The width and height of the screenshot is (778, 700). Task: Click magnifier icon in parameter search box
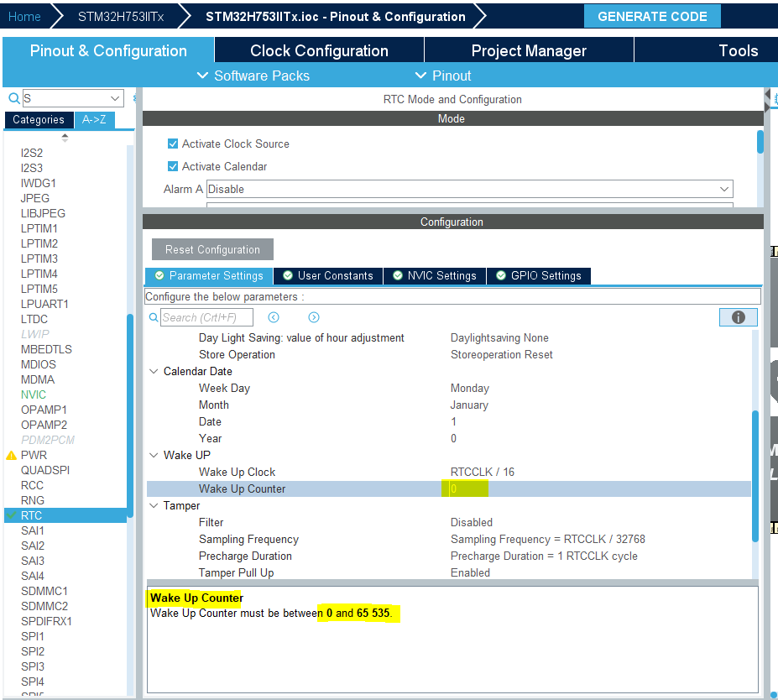click(154, 317)
